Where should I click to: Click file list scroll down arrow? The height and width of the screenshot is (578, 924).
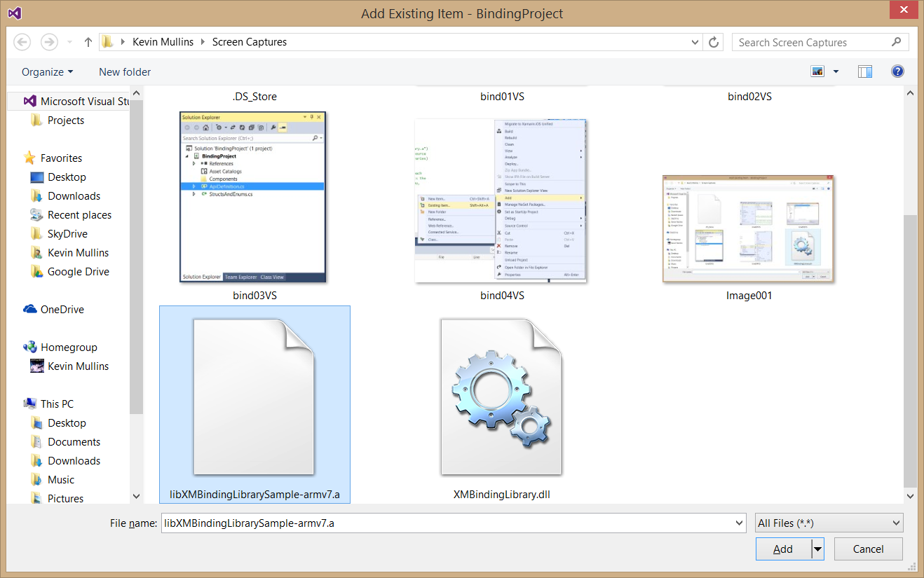910,496
